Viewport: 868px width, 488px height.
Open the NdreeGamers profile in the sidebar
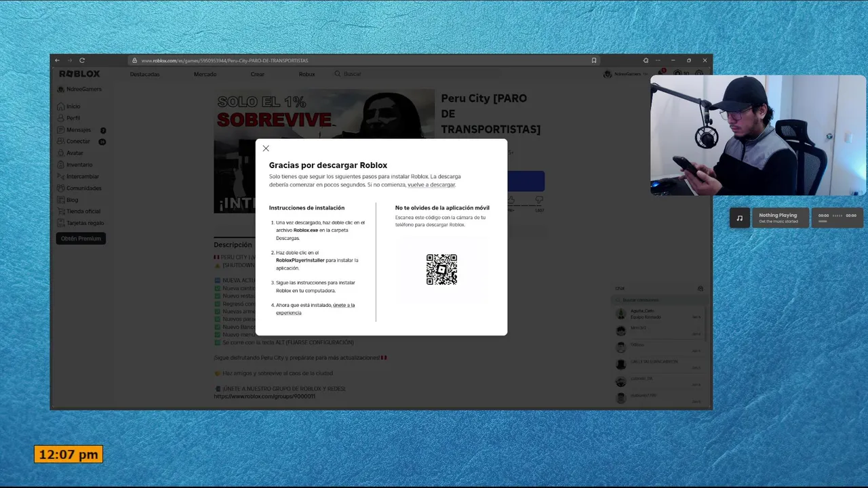(80, 89)
